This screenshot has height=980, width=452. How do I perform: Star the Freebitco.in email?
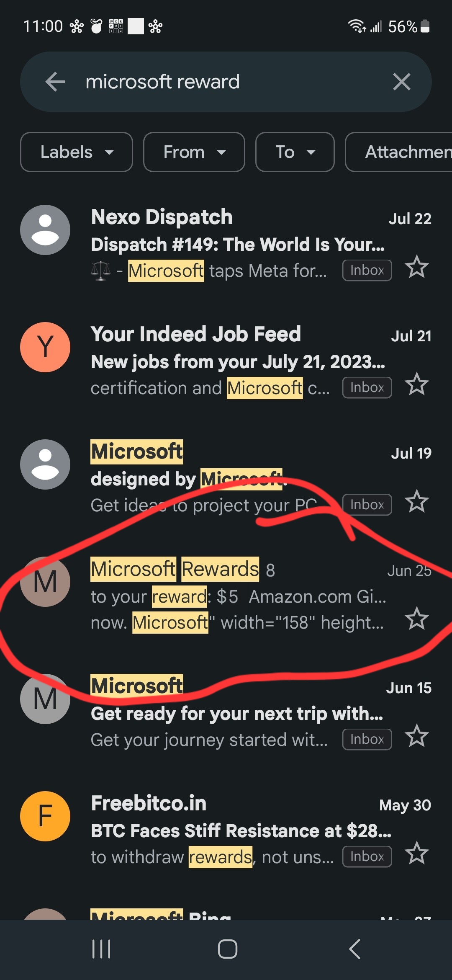tap(417, 853)
